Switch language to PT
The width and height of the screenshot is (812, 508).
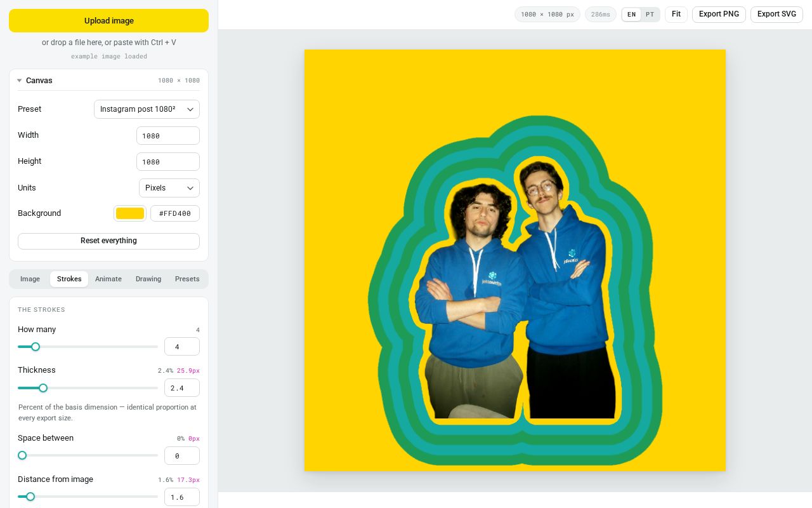click(x=650, y=15)
